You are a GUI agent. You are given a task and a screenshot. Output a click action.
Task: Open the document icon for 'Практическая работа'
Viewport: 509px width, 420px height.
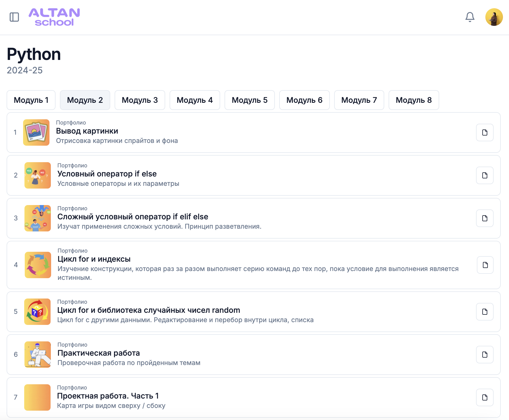(x=485, y=355)
